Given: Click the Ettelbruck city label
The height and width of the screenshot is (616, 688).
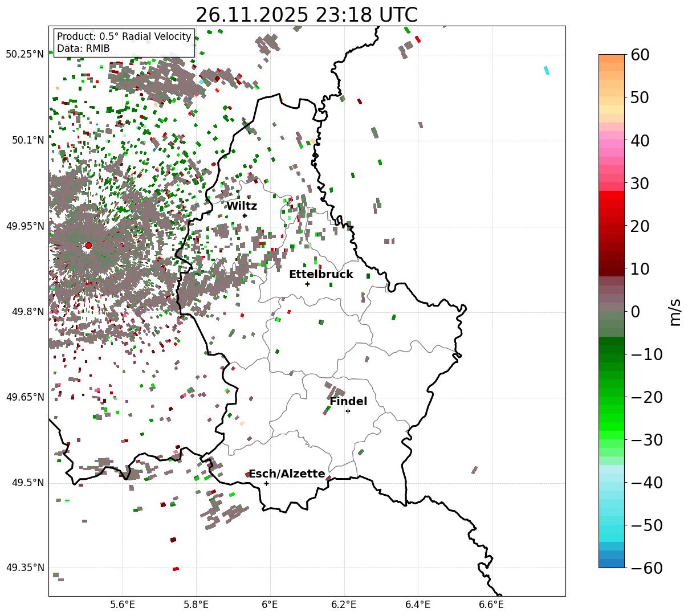Looking at the screenshot, I should (x=321, y=275).
